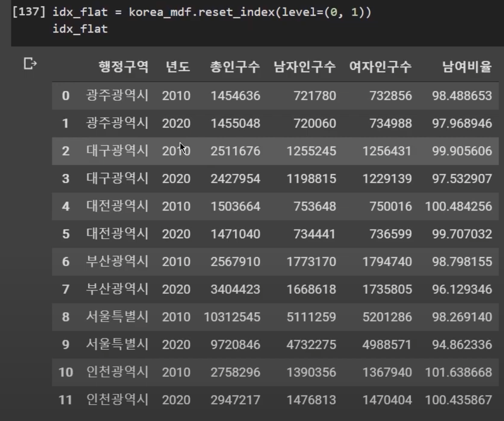Select cell value 96.129346
Screen dimensions: 504x421
point(462,289)
